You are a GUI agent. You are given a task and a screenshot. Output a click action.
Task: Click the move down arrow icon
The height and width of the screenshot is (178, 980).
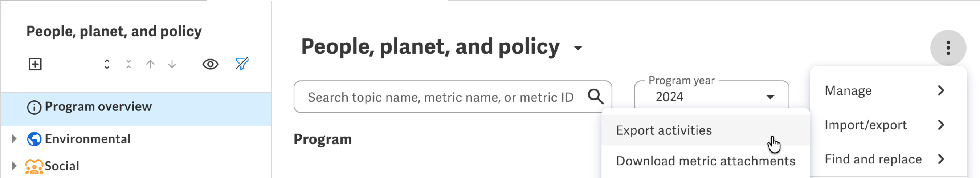pyautogui.click(x=172, y=64)
